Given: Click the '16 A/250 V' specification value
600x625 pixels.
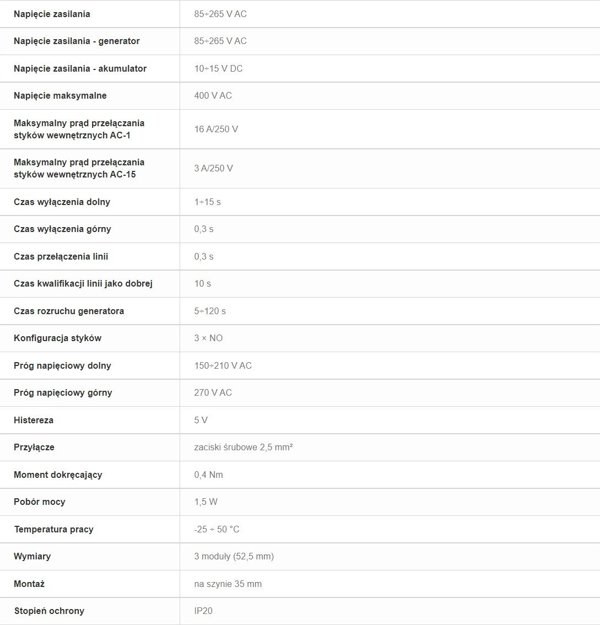Looking at the screenshot, I should (x=216, y=129).
